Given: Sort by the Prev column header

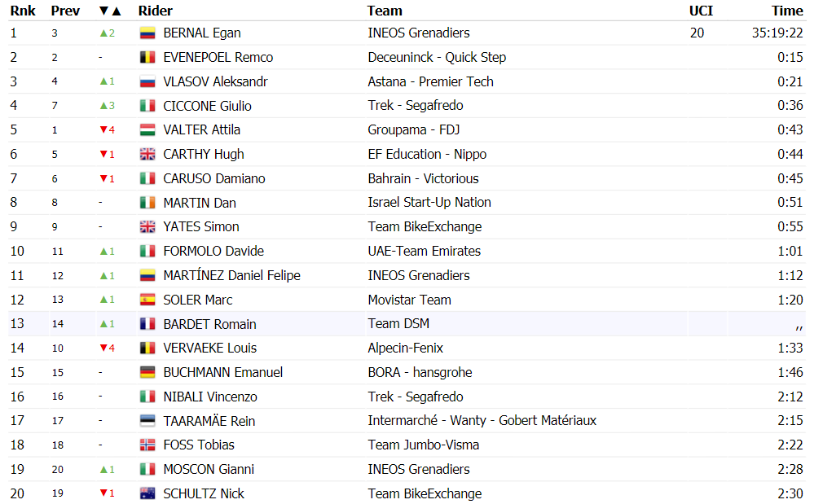Looking at the screenshot, I should 65,11.
